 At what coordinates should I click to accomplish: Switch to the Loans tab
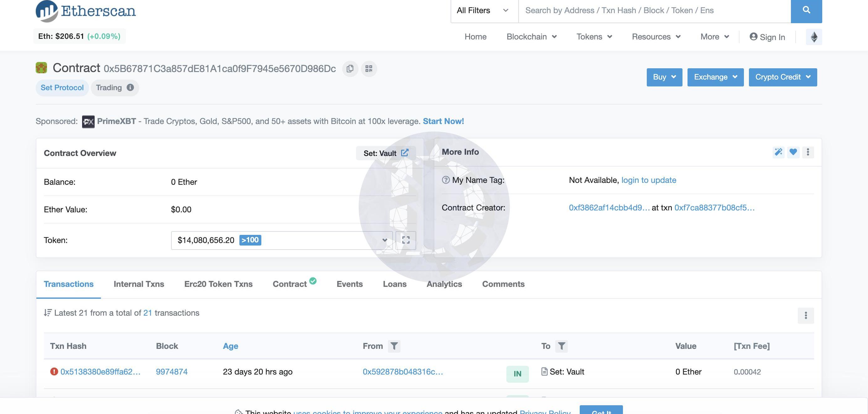click(x=395, y=284)
